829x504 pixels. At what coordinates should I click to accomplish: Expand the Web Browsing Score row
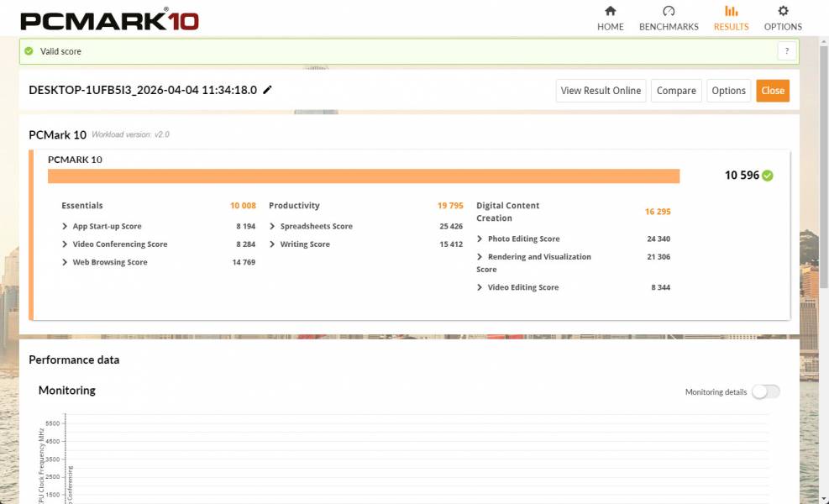[x=65, y=263]
